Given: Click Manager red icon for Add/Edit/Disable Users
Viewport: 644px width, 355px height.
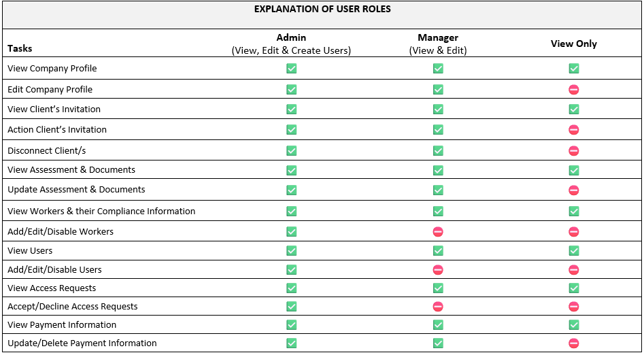Looking at the screenshot, I should click(438, 270).
